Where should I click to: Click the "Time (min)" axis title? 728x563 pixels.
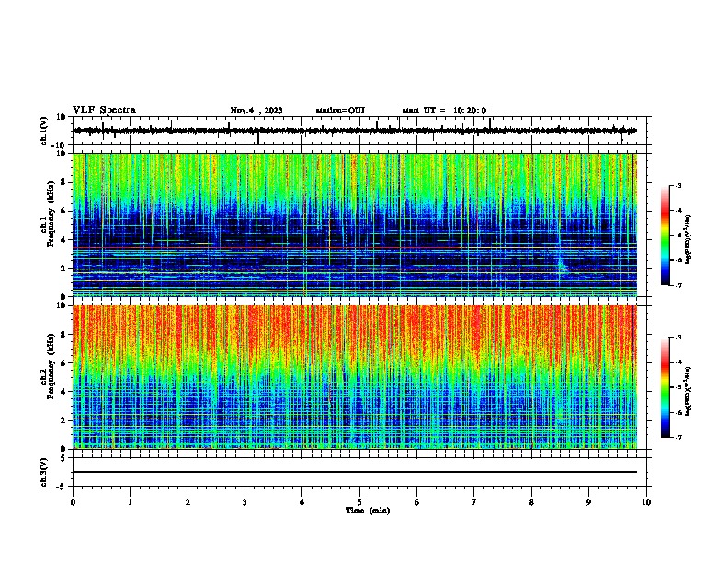pyautogui.click(x=368, y=511)
